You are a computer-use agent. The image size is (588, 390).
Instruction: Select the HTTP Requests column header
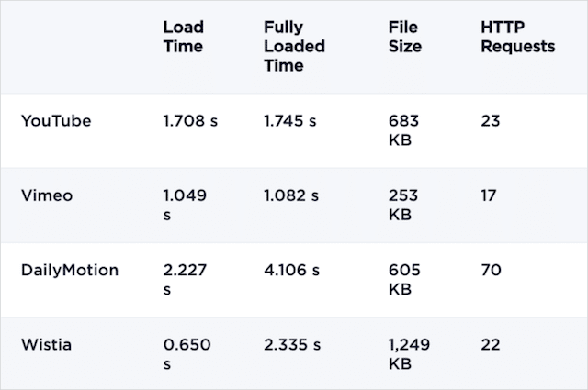[x=518, y=37]
